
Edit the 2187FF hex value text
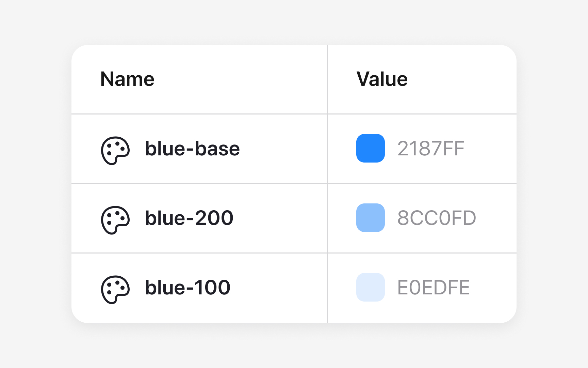tap(431, 149)
